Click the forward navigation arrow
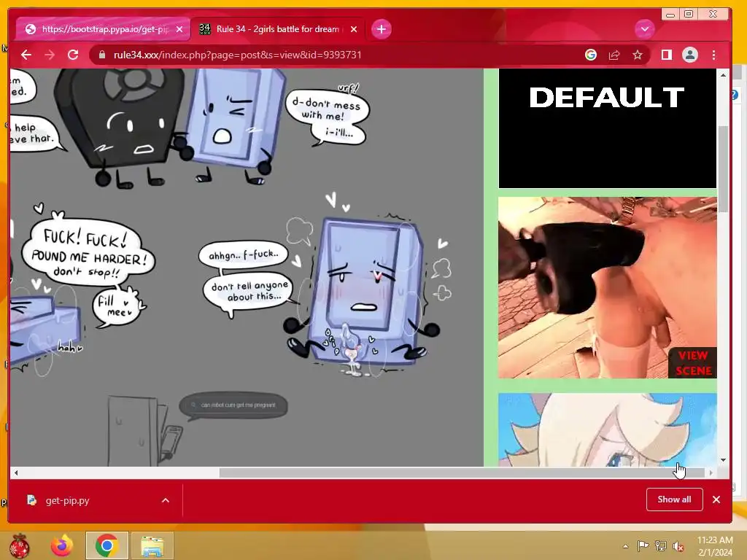The image size is (747, 560). [x=50, y=55]
